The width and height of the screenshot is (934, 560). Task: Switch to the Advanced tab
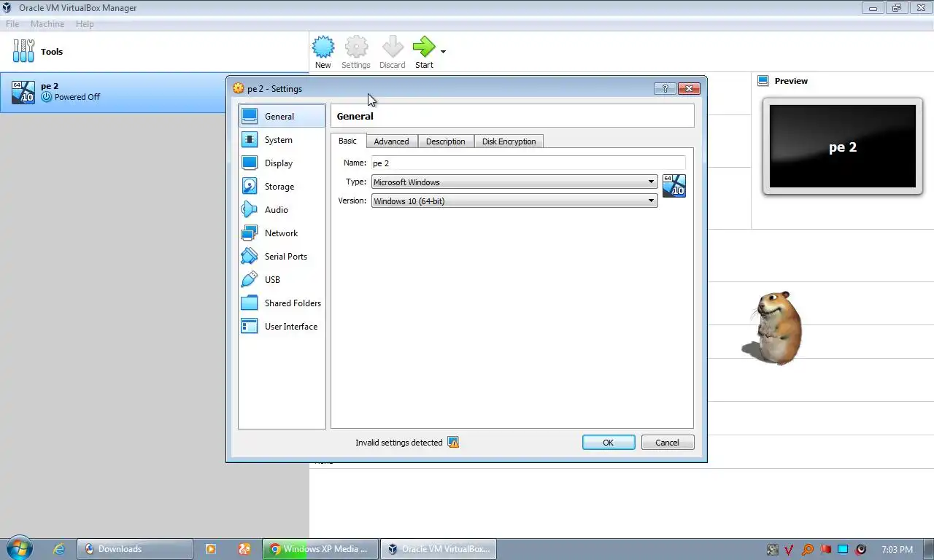(x=391, y=141)
